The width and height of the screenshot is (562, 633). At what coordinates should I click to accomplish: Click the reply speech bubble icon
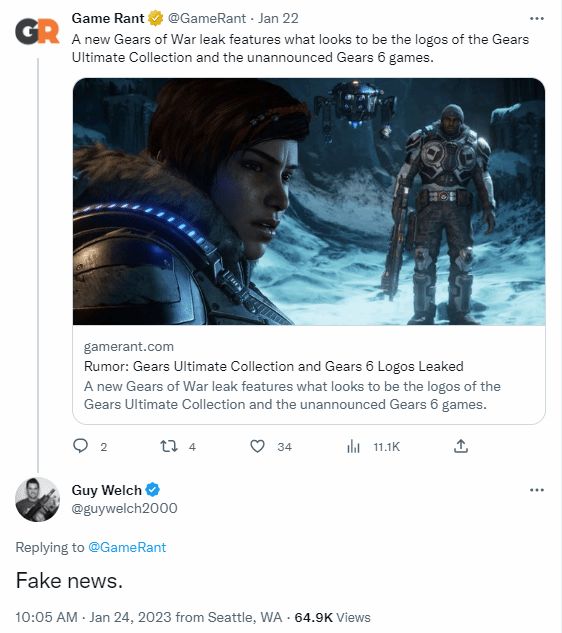[x=80, y=446]
